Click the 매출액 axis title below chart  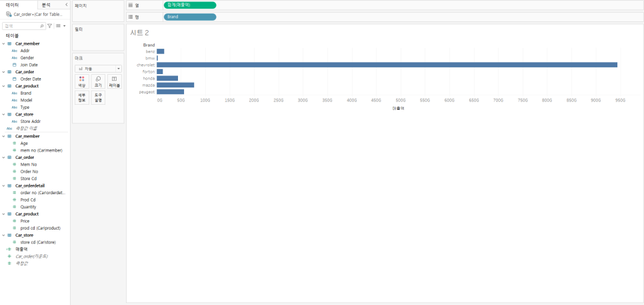click(x=399, y=109)
